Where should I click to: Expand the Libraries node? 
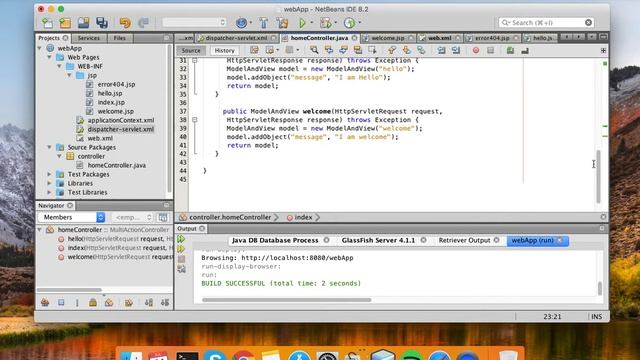[49, 183]
